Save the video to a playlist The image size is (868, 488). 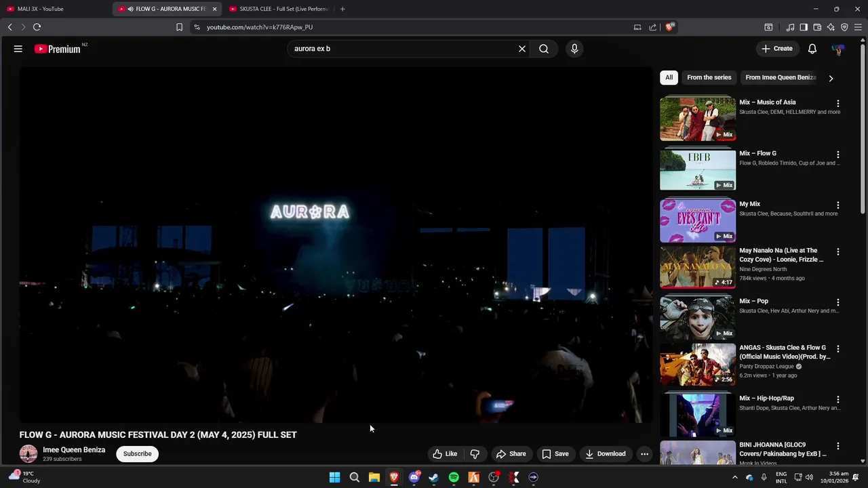555,454
